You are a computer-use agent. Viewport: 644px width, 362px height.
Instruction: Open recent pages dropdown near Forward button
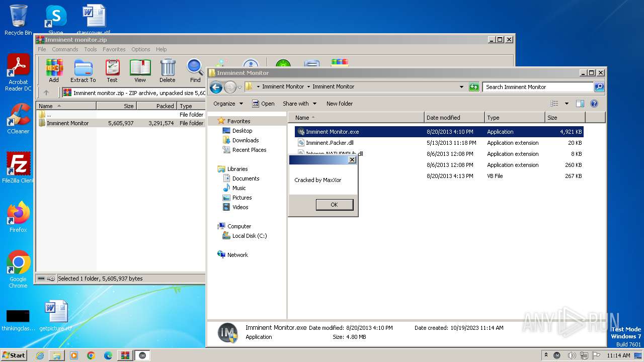click(240, 87)
